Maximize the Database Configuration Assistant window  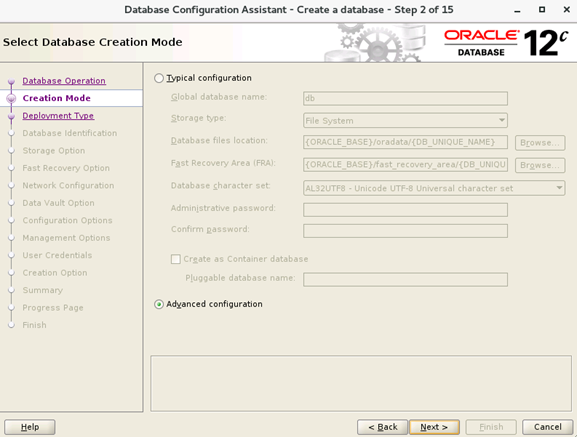pos(542,10)
